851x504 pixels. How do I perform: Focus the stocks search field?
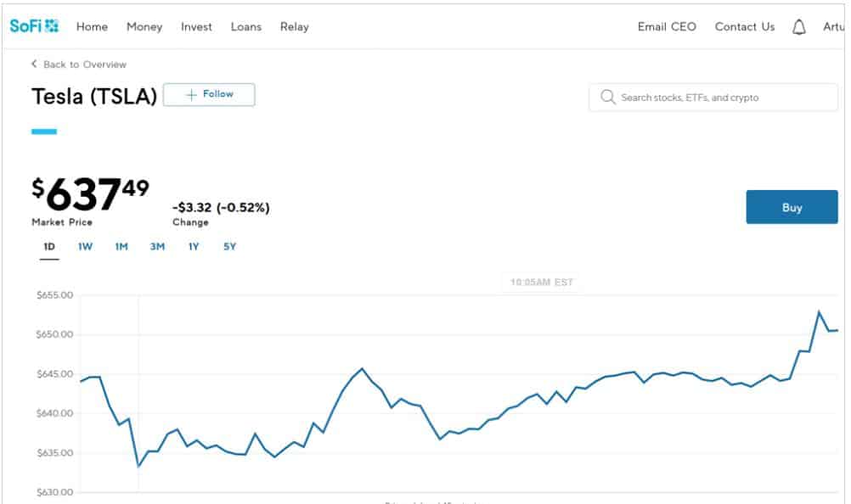(713, 98)
